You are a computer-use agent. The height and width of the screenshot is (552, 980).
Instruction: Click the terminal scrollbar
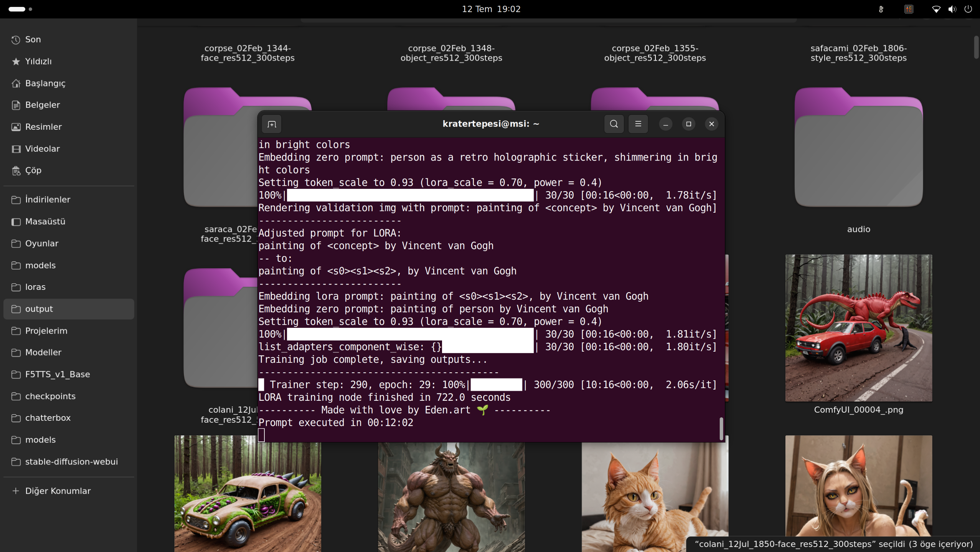tap(721, 429)
